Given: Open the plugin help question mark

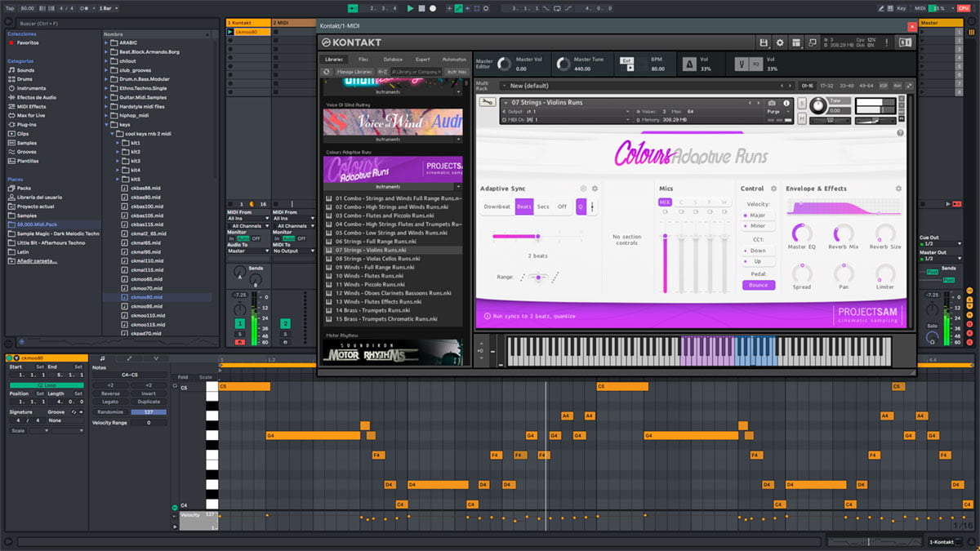Looking at the screenshot, I should point(900,133).
